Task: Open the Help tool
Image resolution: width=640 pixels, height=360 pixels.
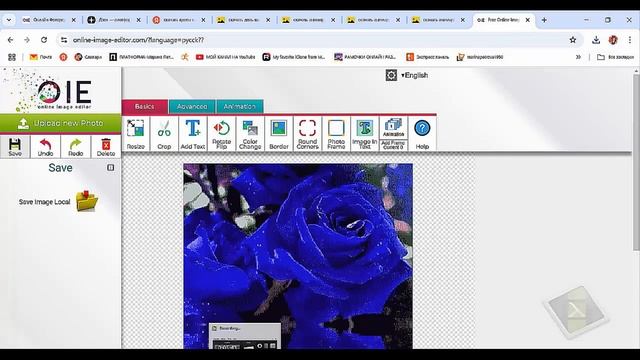Action: [422, 134]
